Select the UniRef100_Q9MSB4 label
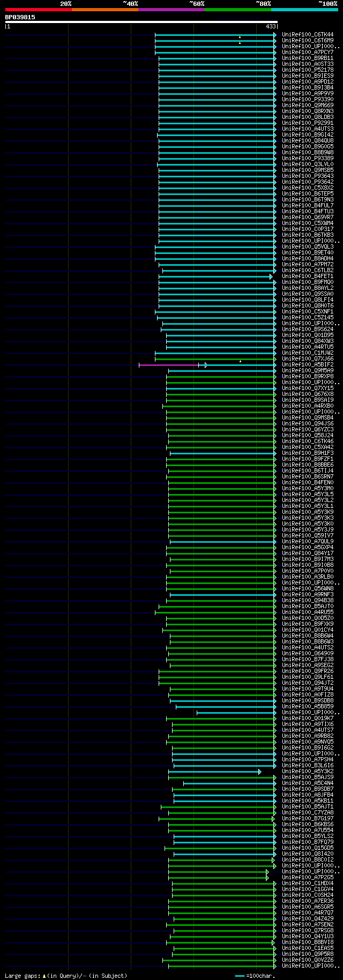The width and height of the screenshot is (343, 980). click(308, 417)
